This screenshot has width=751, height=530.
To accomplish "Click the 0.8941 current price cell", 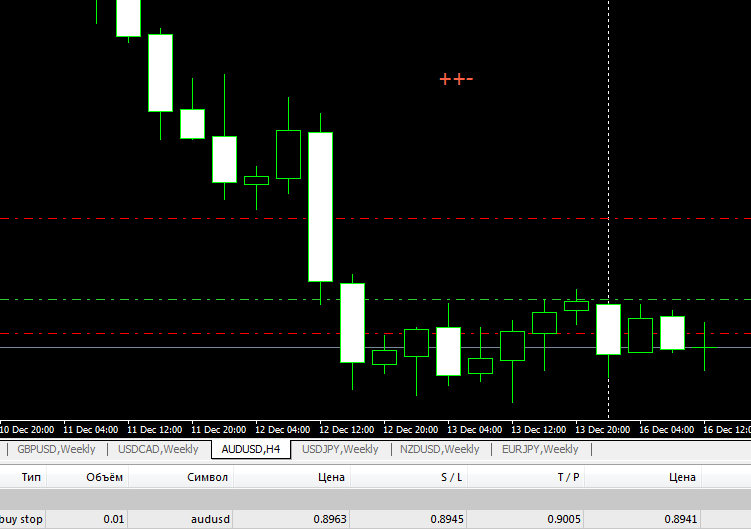I will 643,519.
